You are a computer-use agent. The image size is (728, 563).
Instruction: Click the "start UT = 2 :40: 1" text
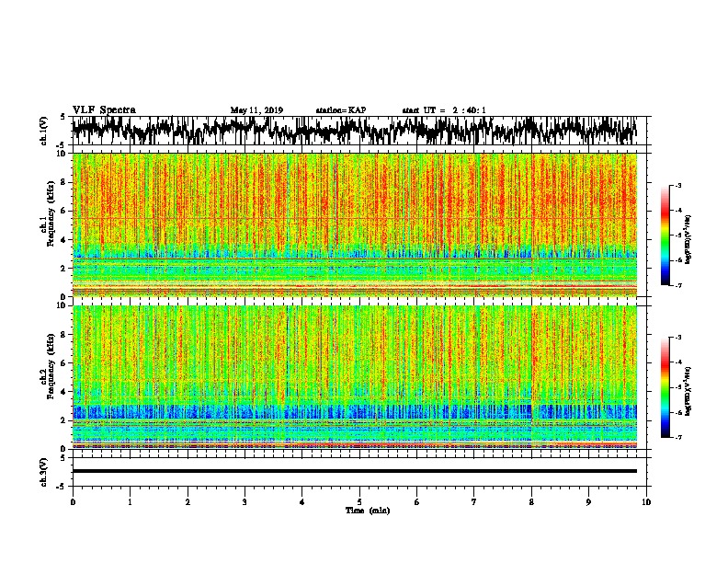444,110
